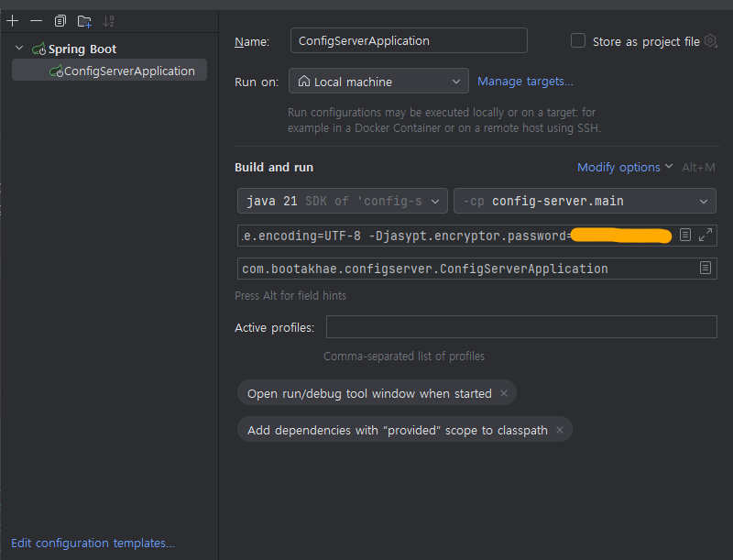Expand the VM options field editor
This screenshot has width=733, height=560.
(x=706, y=236)
